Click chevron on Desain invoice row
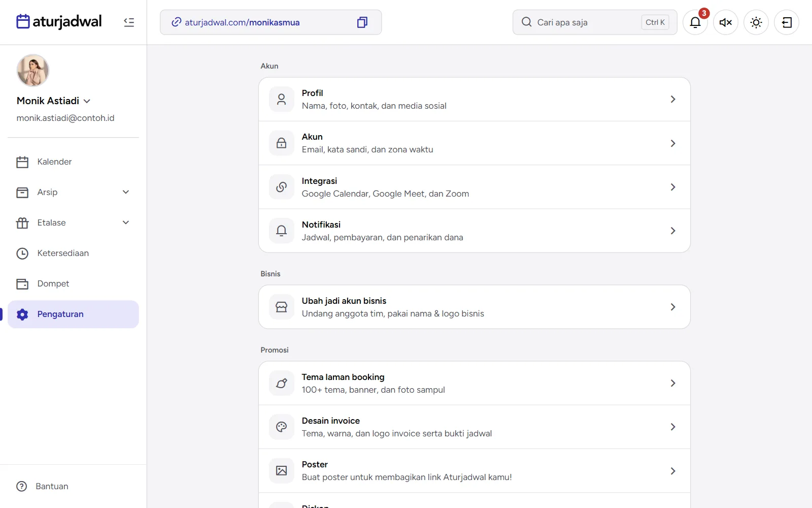The image size is (812, 508). [x=673, y=427]
